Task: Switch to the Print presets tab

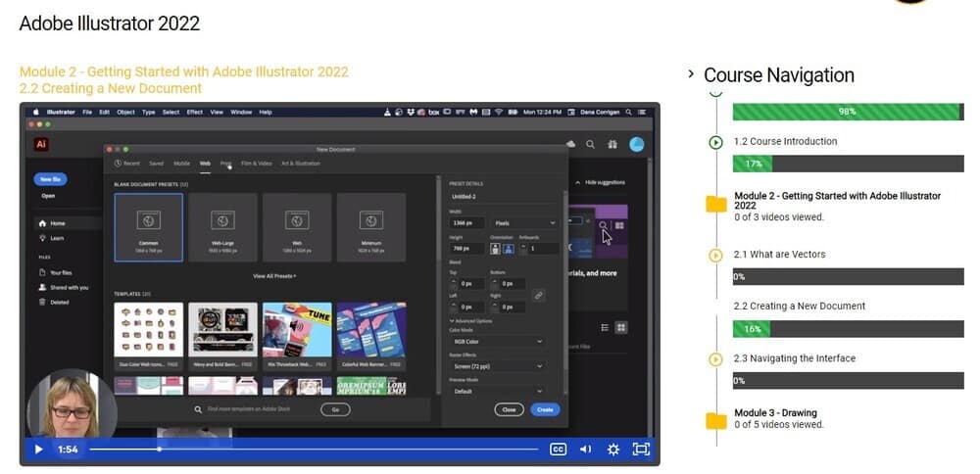Action: [x=225, y=164]
